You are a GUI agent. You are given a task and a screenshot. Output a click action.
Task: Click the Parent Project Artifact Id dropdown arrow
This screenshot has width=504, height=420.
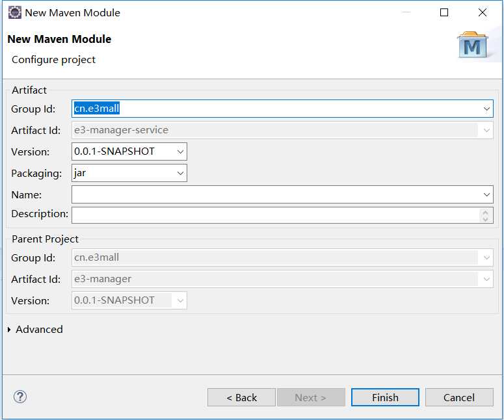coord(486,280)
